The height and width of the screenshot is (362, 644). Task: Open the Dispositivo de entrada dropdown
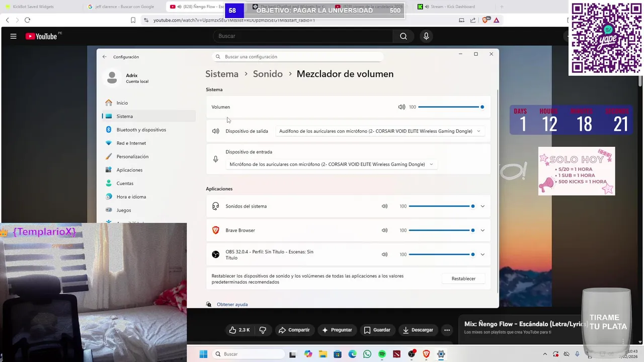331,164
